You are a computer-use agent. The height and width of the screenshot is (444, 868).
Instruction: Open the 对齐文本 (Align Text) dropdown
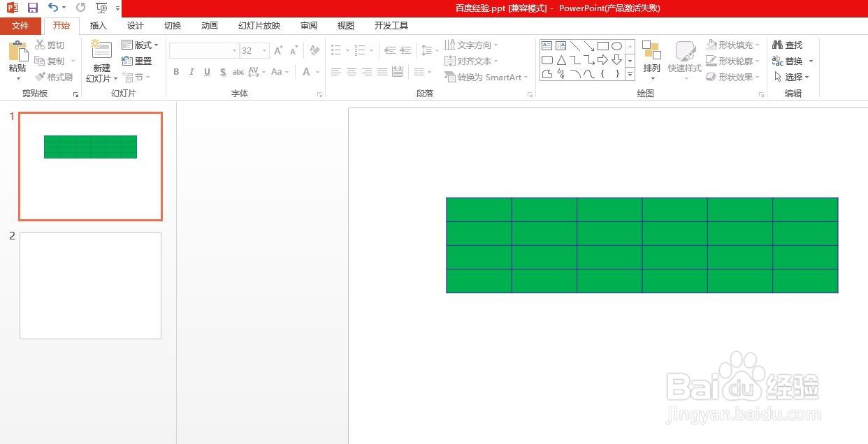tap(472, 61)
